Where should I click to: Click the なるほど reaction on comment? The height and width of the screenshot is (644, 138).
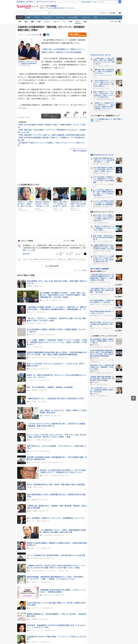tap(70, 254)
